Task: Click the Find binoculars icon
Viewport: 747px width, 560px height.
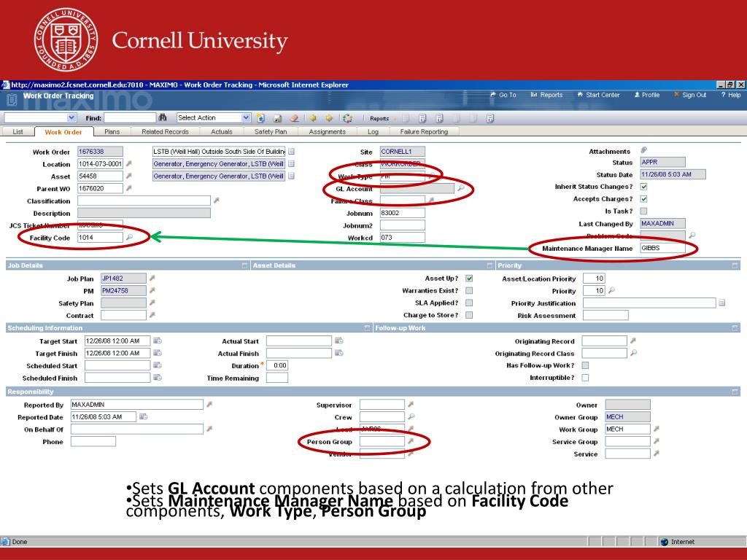Action: click(x=163, y=117)
